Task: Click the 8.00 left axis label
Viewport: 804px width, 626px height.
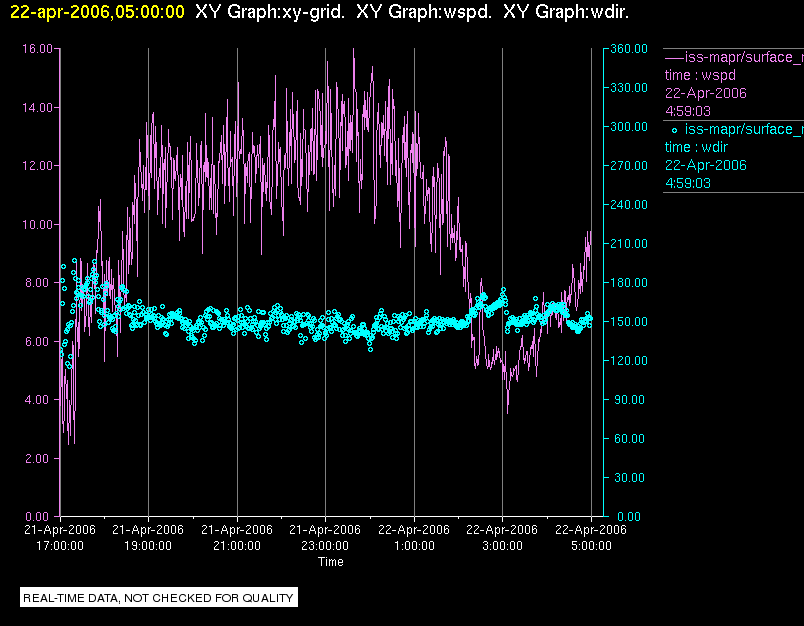Action: [x=39, y=283]
